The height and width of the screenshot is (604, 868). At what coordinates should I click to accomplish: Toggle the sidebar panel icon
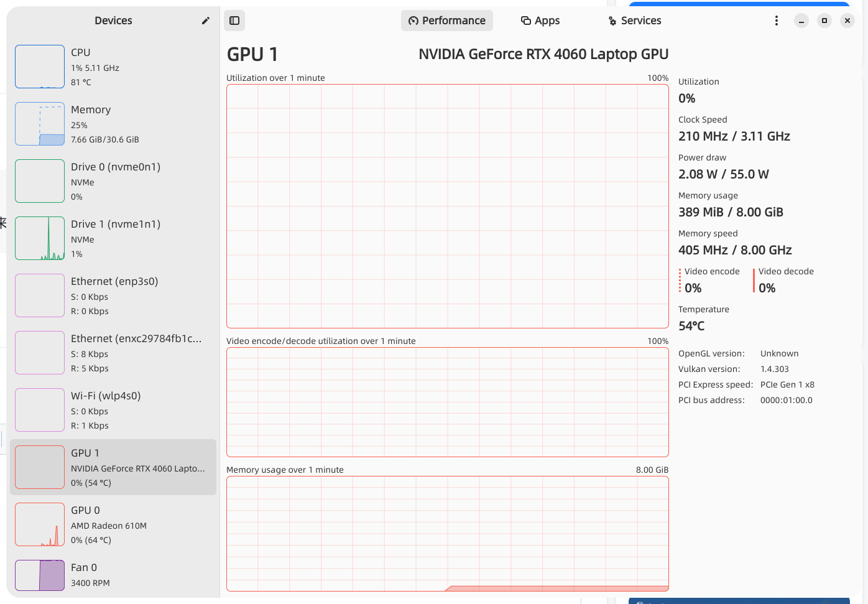pyautogui.click(x=234, y=21)
